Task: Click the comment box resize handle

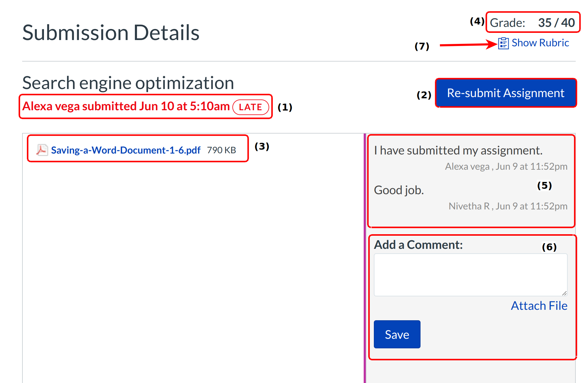Action: click(564, 293)
